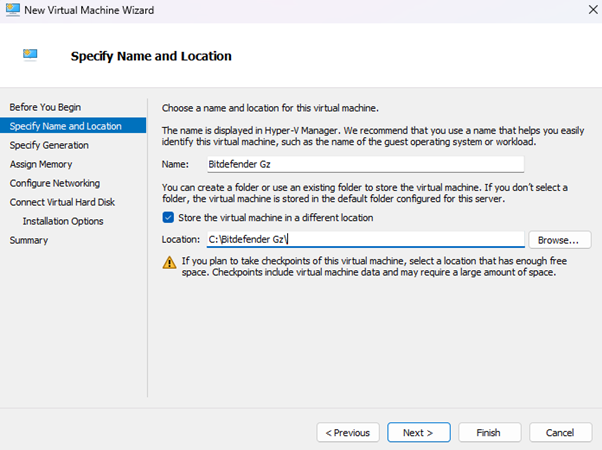602x450 pixels.
Task: Click the wizard icon in the title bar
Action: [13, 10]
